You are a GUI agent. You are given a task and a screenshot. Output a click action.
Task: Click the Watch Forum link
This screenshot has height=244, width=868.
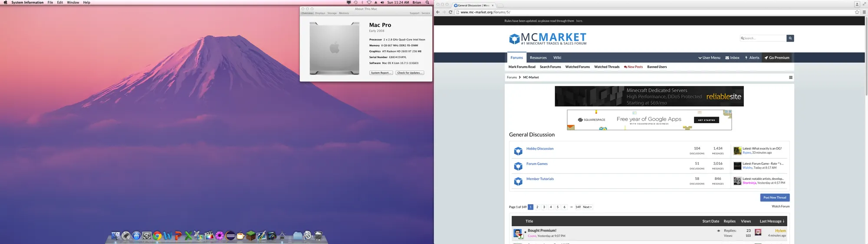pos(780,206)
